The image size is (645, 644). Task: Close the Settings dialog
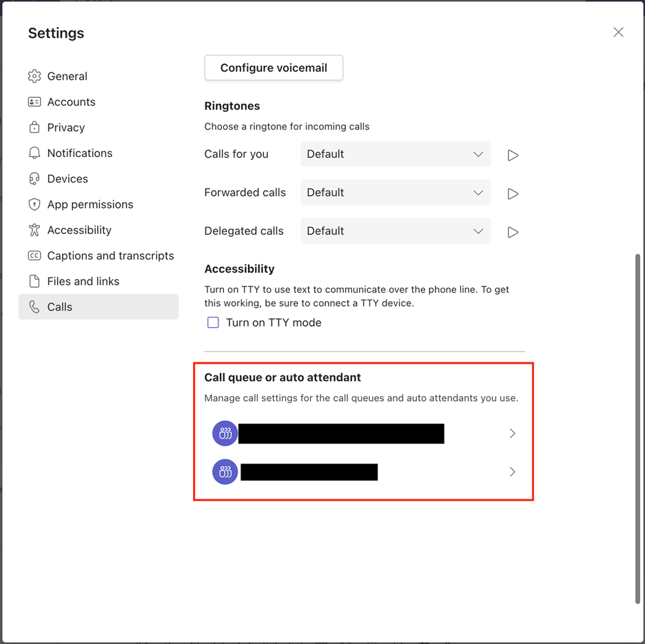(x=618, y=32)
